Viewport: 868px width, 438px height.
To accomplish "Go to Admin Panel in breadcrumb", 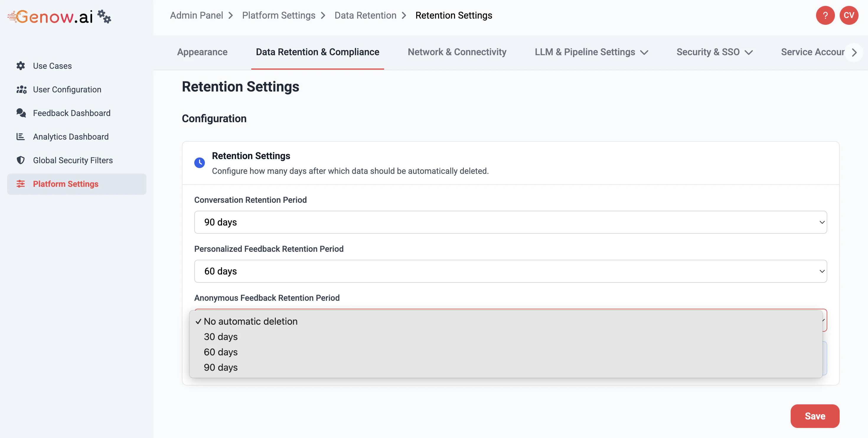I will [x=196, y=15].
